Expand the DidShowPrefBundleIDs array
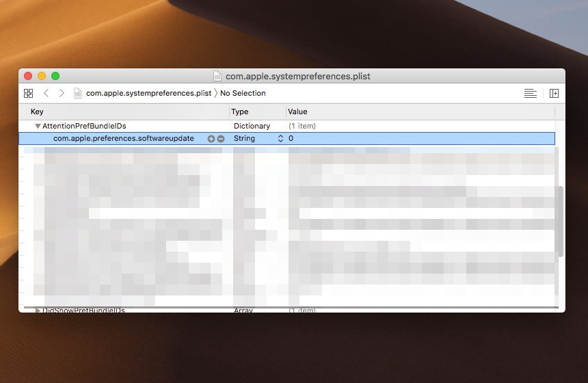 coord(38,311)
